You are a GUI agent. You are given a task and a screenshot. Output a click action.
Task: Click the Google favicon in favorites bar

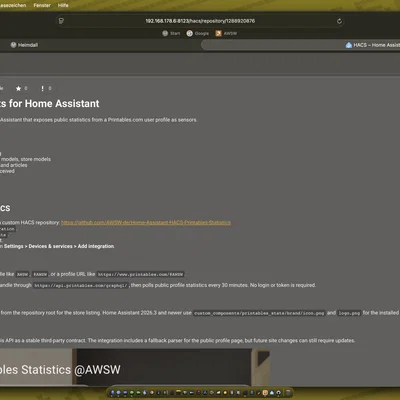pyautogui.click(x=190, y=33)
